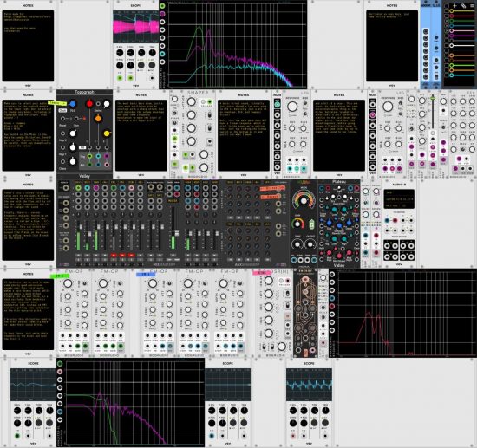Screen dimensions: 477x448
Task: Click the paperclip icon in the cable color module
Action: pyautogui.click(x=463, y=5)
